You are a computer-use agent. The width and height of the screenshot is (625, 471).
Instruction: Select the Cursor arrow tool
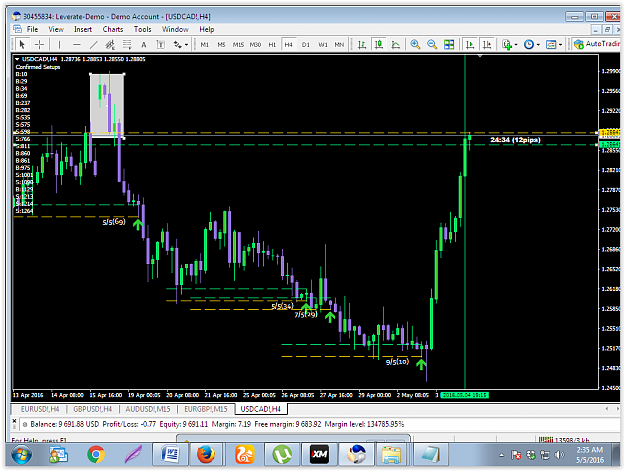22,44
